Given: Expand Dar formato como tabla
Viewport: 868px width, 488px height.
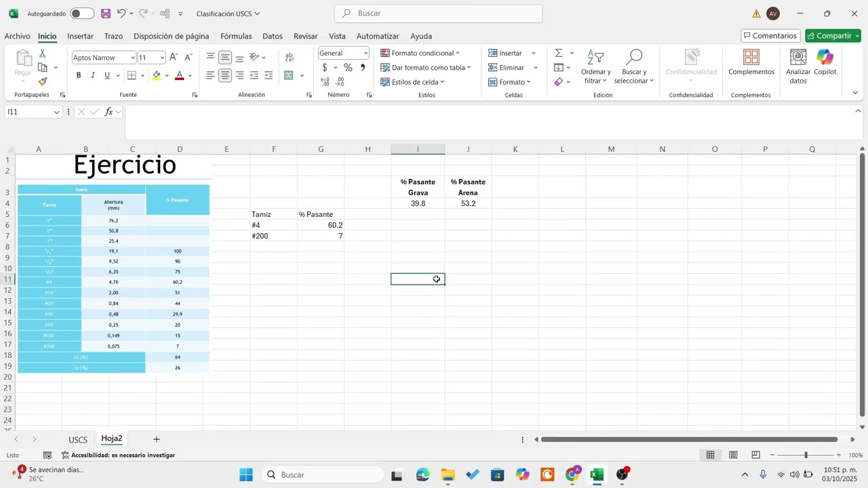Looking at the screenshot, I should click(426, 67).
